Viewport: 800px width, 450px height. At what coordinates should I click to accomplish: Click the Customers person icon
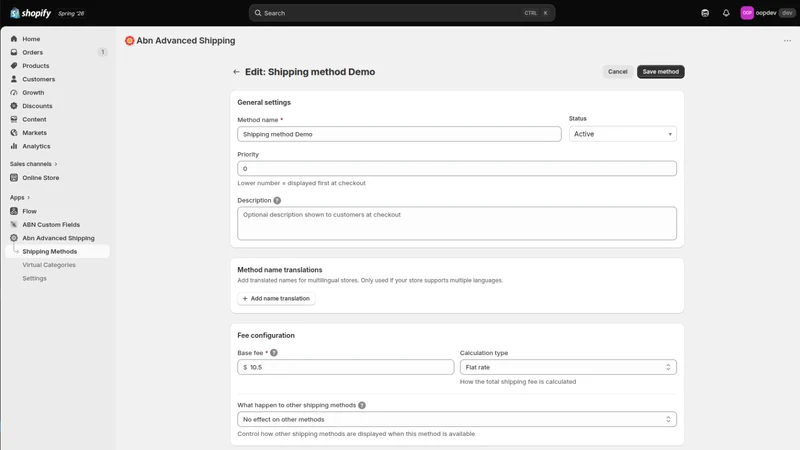pos(14,79)
